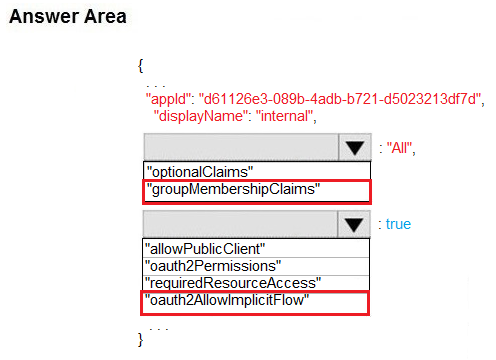
Task: Select the "optionalClaims" option
Action: click(x=257, y=171)
